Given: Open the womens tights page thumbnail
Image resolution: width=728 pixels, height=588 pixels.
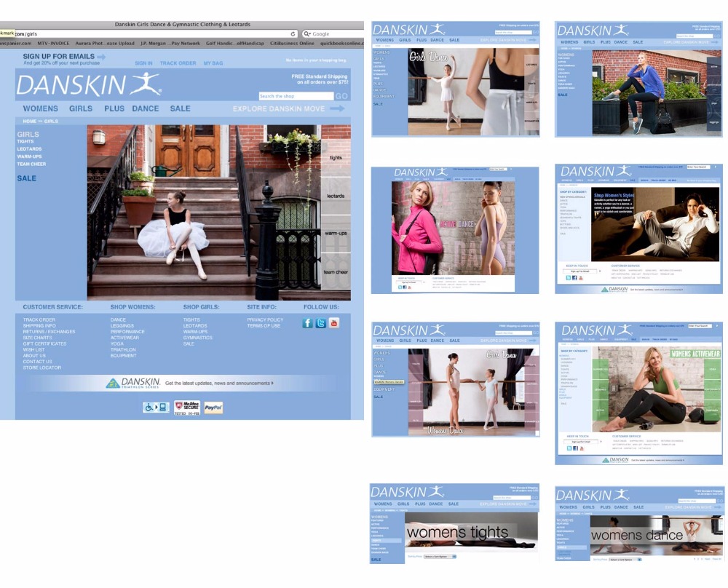Looking at the screenshot, I should point(455,523).
